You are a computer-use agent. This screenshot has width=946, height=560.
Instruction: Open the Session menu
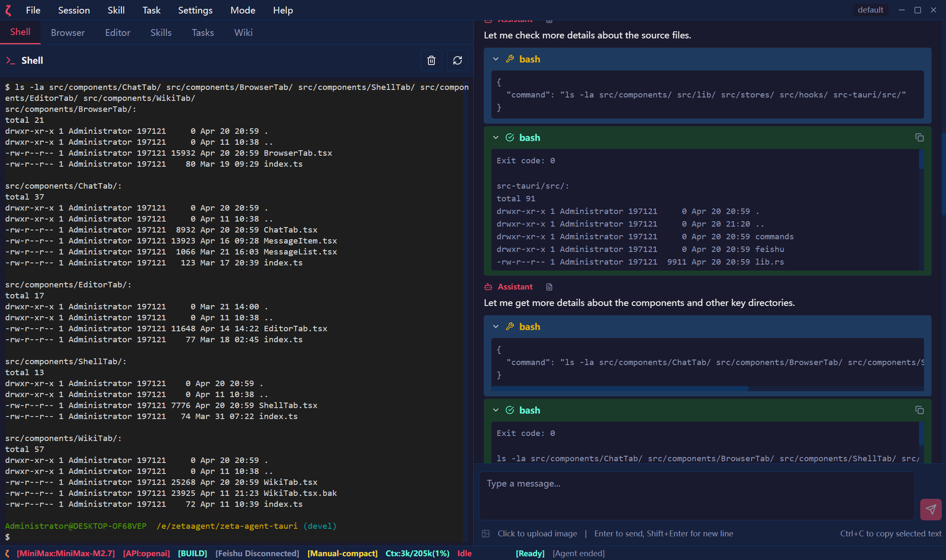74,11
